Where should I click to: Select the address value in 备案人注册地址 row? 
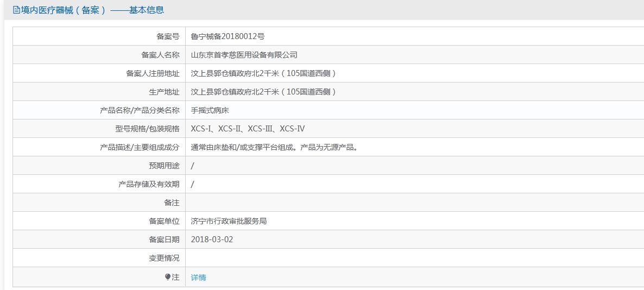point(263,73)
